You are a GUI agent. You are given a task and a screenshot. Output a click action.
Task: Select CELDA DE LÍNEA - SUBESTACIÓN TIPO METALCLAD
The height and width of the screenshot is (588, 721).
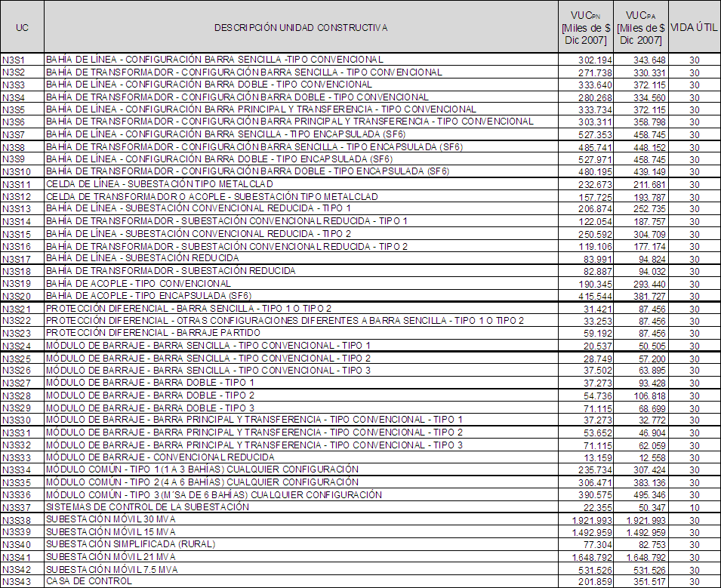[x=159, y=184]
